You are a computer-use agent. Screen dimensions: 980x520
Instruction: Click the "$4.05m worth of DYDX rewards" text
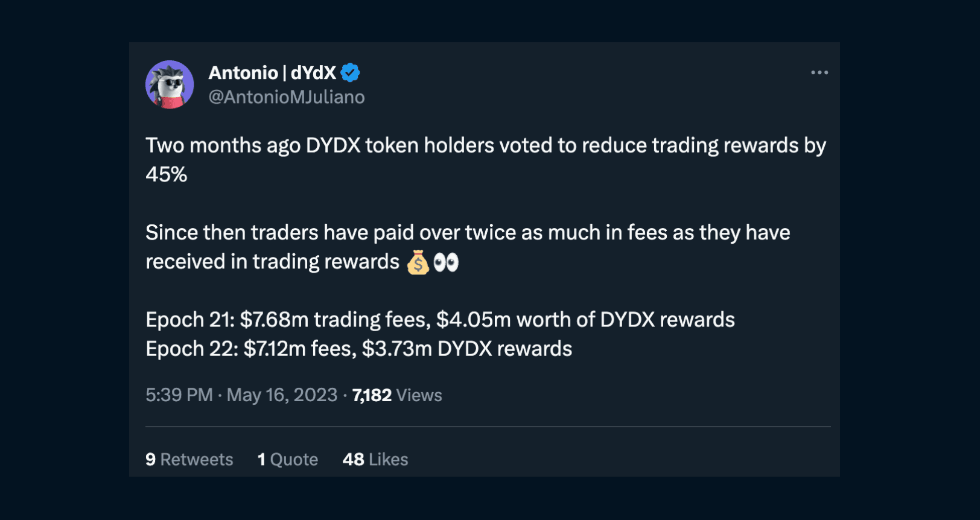585,320
